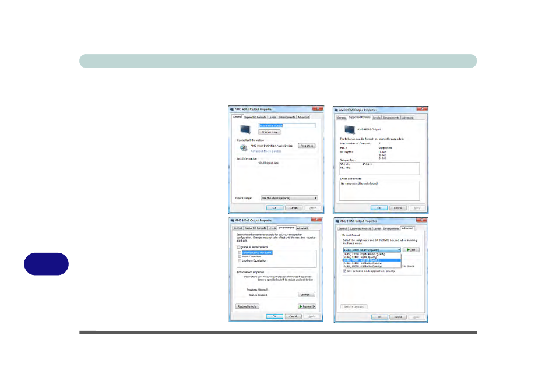Click the monitor icon in the Supported Formats window
The height and width of the screenshot is (392, 556).
pyautogui.click(x=349, y=130)
